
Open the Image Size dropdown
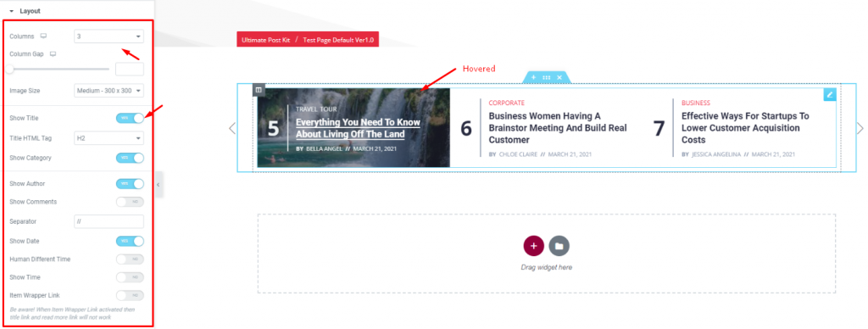point(109,90)
